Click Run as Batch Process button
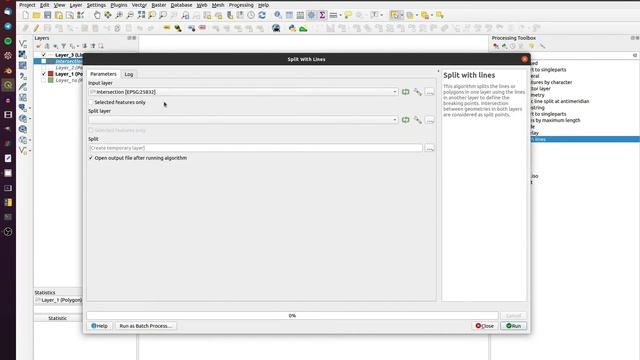The image size is (640, 360). 146,326
